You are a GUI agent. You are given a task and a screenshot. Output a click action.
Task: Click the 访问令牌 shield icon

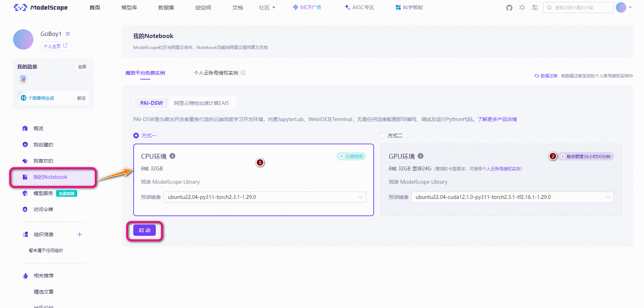click(25, 209)
